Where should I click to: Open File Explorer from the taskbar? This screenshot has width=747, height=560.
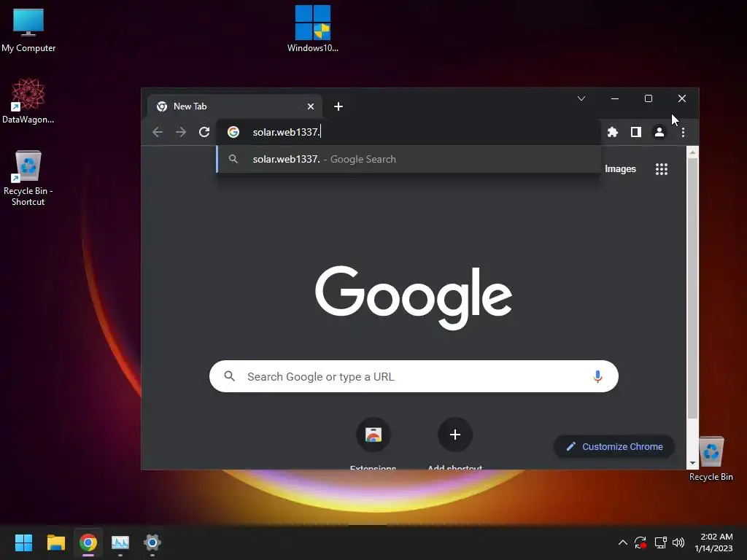(55, 542)
